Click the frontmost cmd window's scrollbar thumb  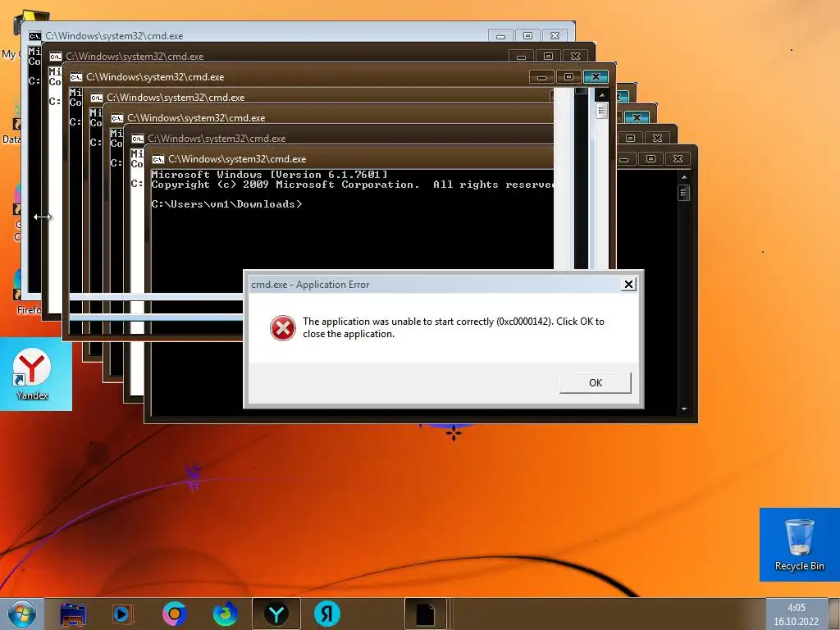point(683,192)
